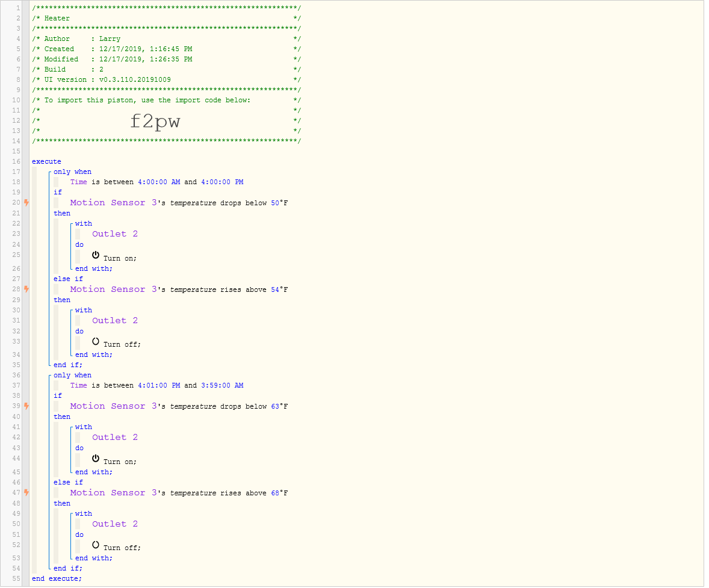Click 'only when' on line 17
This screenshot has width=709, height=588.
click(72, 172)
